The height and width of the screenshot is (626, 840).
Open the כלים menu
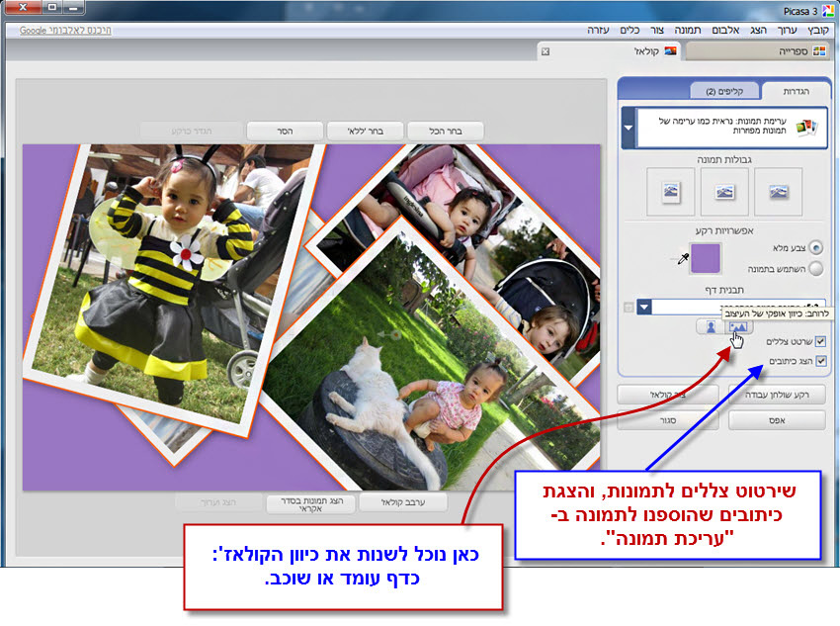pyautogui.click(x=630, y=30)
